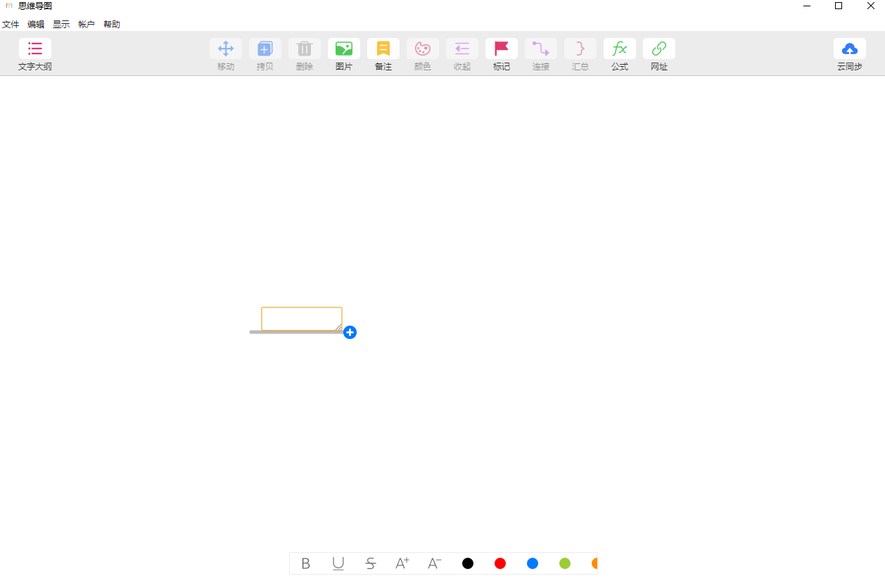Toggle strikethrough text formatting

(371, 563)
